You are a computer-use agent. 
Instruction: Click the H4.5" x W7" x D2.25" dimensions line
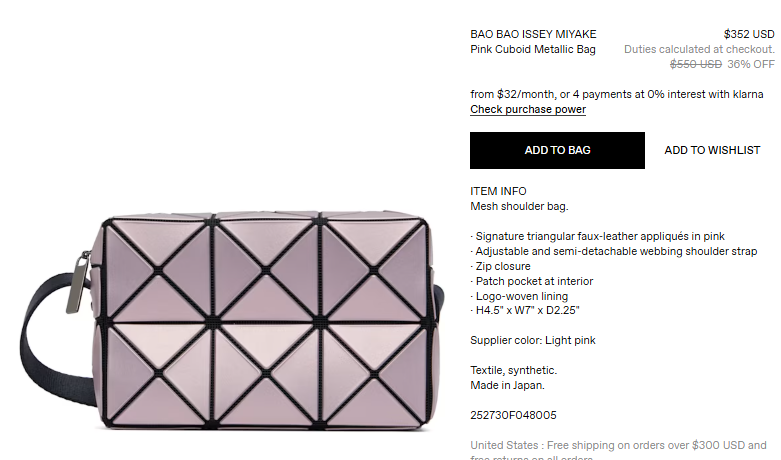pyautogui.click(x=525, y=311)
